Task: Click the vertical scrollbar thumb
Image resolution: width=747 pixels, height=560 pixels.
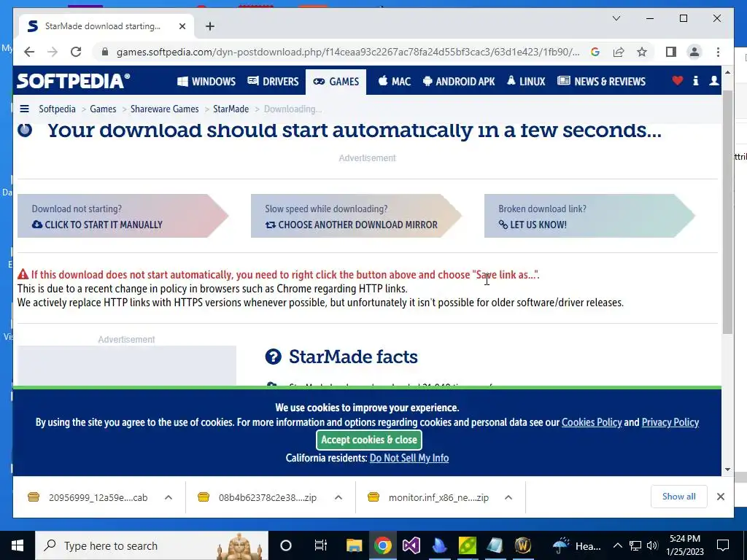Action: click(x=727, y=212)
